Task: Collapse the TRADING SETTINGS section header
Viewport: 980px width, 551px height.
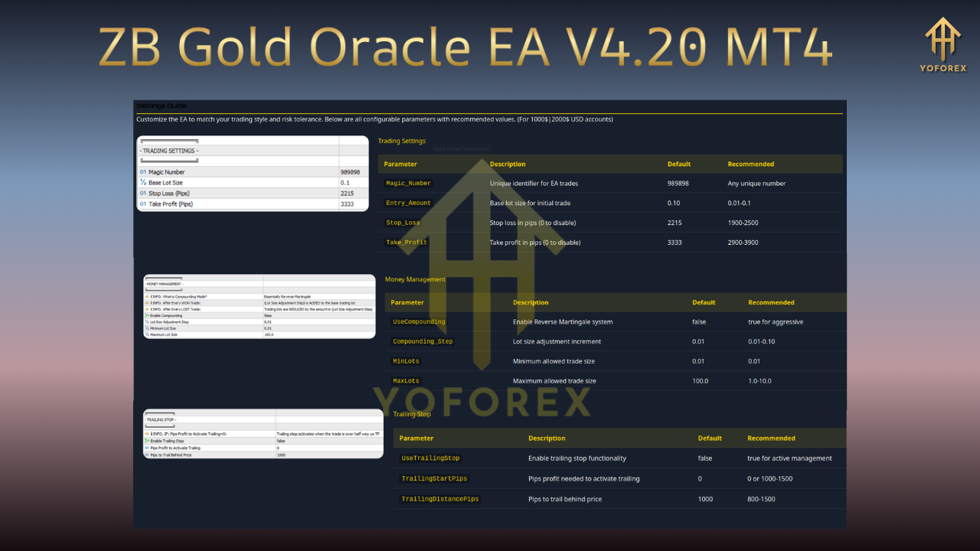Action: (170, 151)
